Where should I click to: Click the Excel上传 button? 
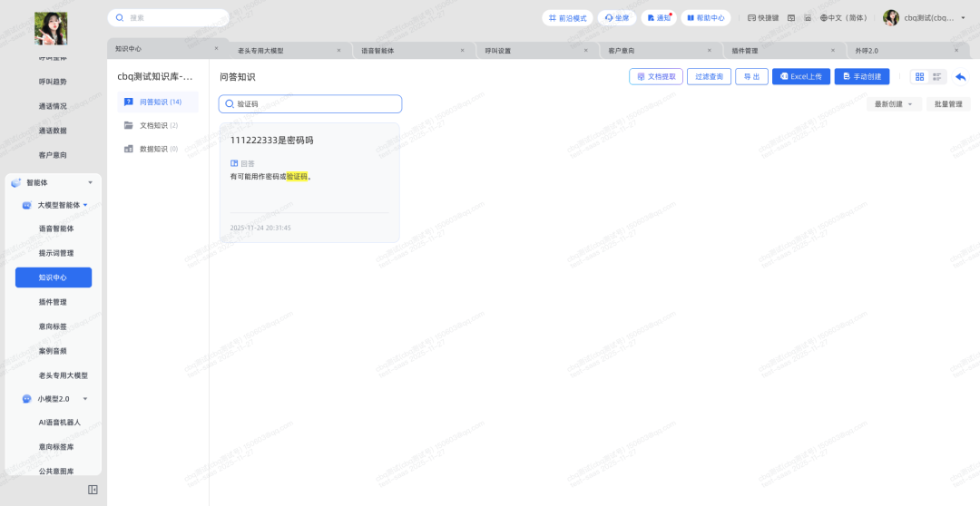pyautogui.click(x=800, y=77)
